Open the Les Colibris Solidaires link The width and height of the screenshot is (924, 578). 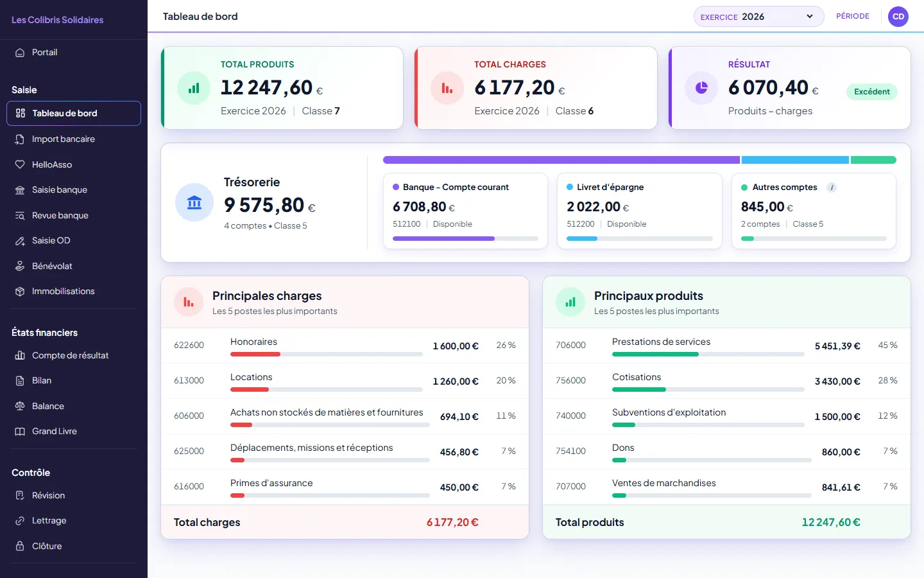pyautogui.click(x=58, y=20)
